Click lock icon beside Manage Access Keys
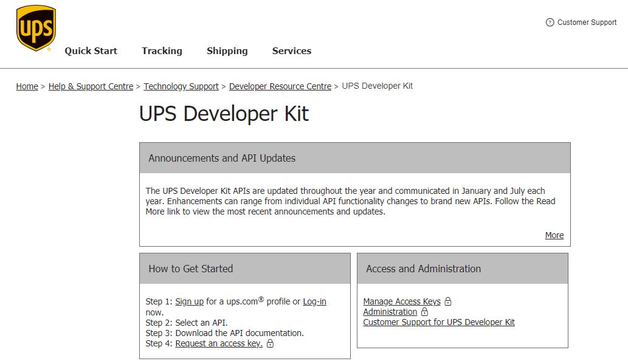Screen dimensions: 628x364 point(448,301)
